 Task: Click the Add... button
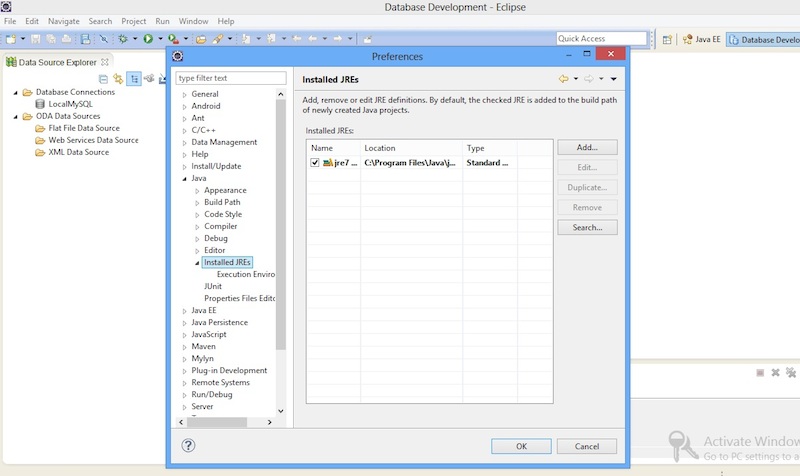(x=587, y=147)
